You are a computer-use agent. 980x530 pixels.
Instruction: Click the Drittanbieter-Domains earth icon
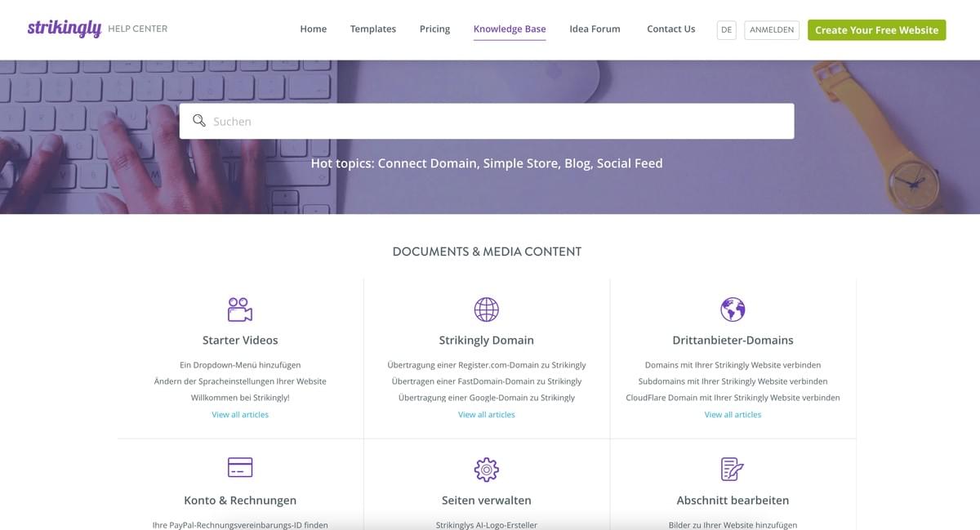pos(733,310)
